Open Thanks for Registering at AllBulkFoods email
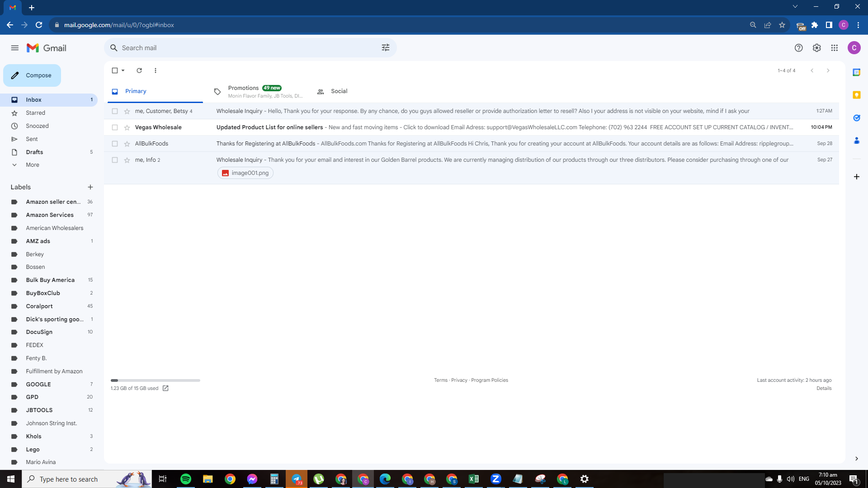Screen dimensions: 868x488 472,144
